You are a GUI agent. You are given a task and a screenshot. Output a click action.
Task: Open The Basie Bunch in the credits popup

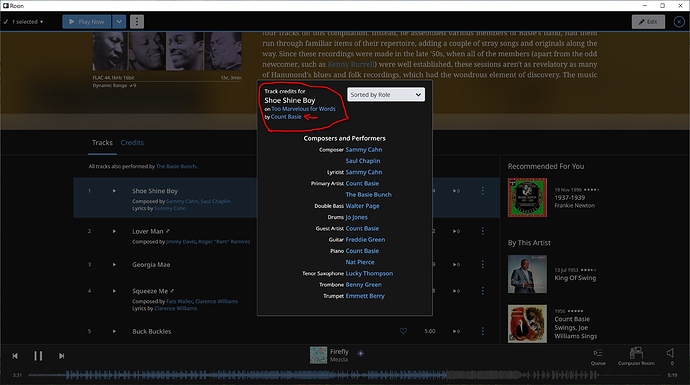click(x=368, y=194)
